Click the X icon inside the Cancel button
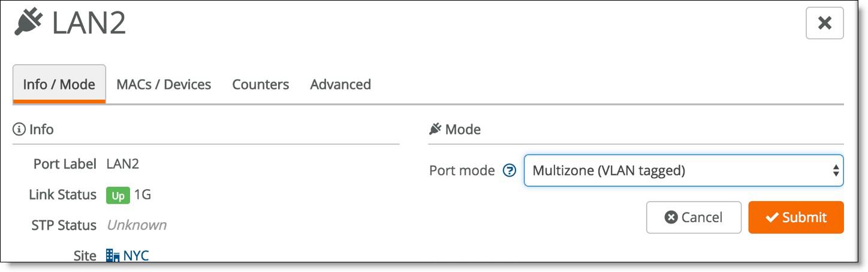Image resolution: width=868 pixels, height=272 pixels. 671,217
